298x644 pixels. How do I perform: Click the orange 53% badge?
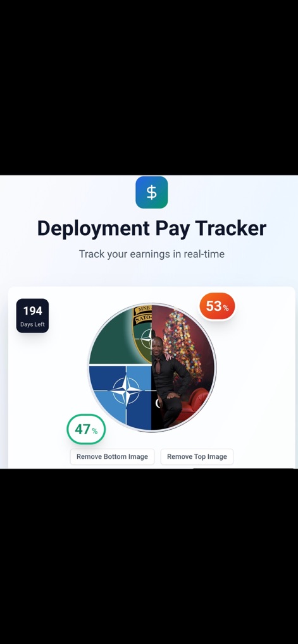click(217, 306)
